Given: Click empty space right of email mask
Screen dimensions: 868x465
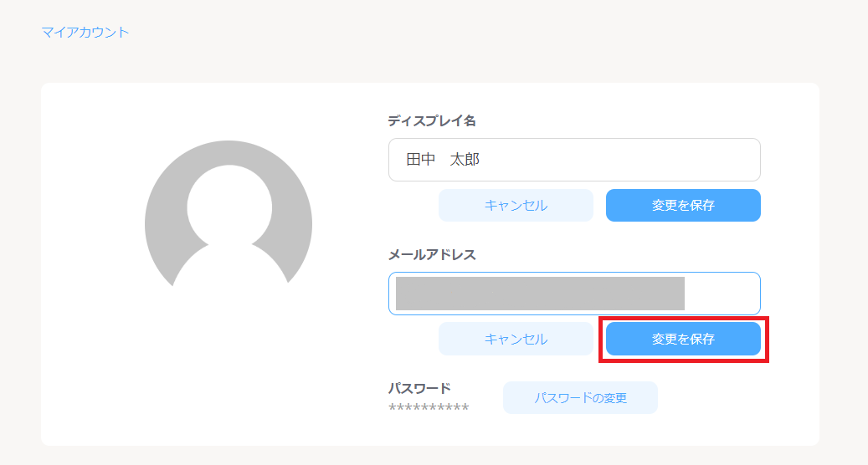Looking at the screenshot, I should [722, 294].
